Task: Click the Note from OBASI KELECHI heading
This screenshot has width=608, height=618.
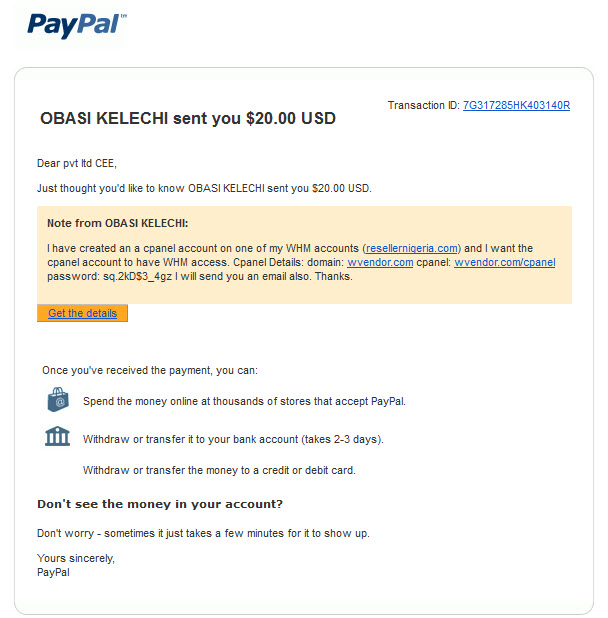Action: tap(117, 223)
